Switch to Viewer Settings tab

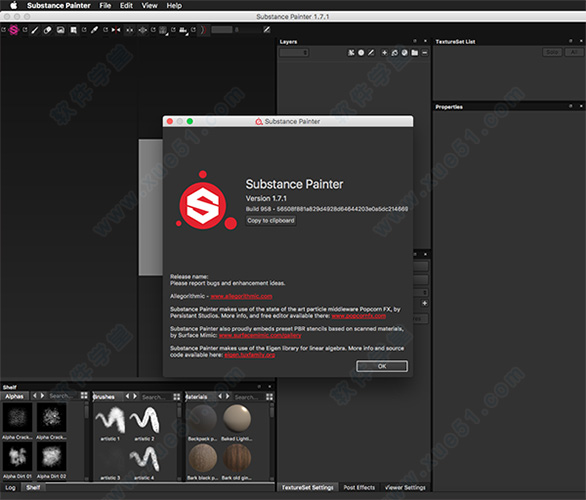(405, 487)
